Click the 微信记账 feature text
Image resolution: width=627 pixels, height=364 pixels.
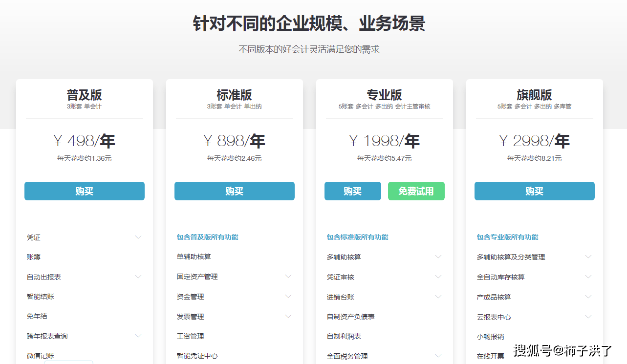coord(41,356)
